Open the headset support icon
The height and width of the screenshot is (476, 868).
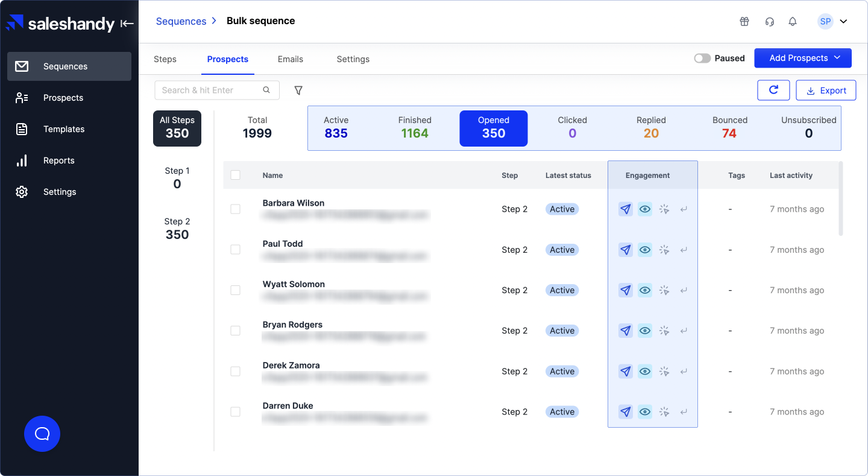click(x=769, y=22)
